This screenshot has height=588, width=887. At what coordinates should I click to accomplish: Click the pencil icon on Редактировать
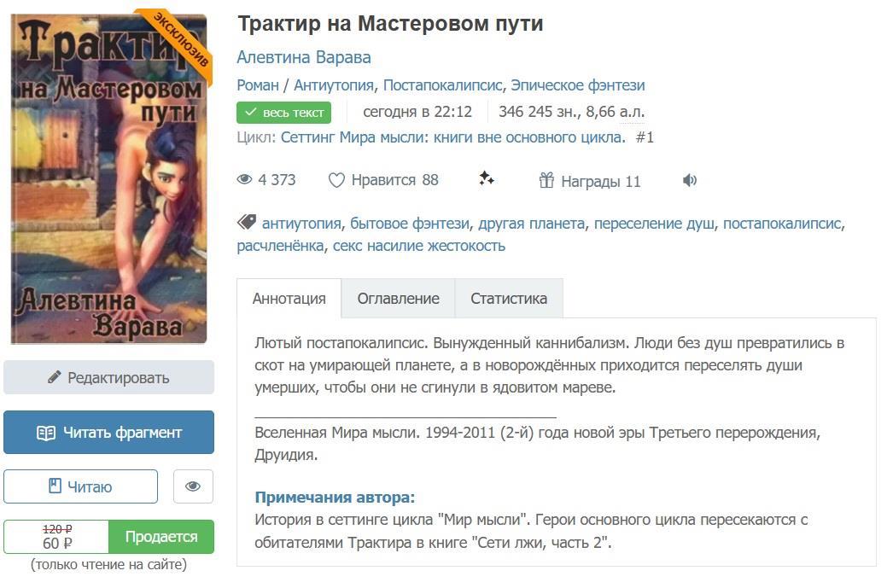[x=55, y=377]
